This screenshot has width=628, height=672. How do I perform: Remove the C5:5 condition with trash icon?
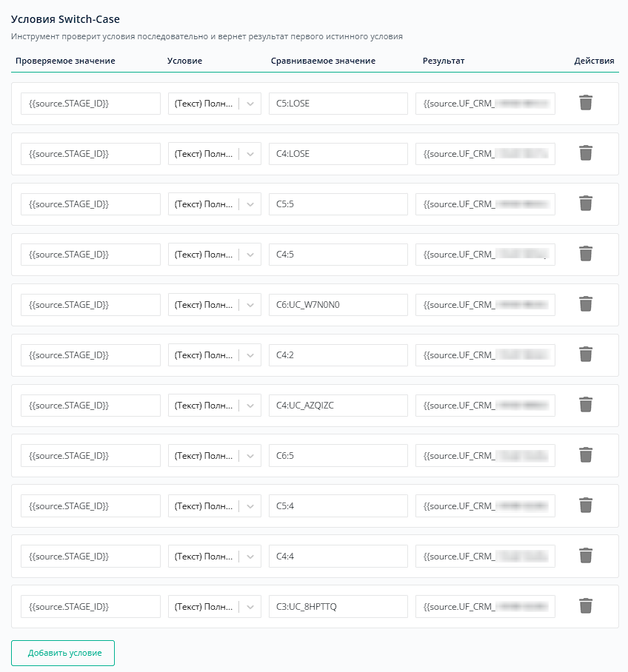pyautogui.click(x=585, y=204)
